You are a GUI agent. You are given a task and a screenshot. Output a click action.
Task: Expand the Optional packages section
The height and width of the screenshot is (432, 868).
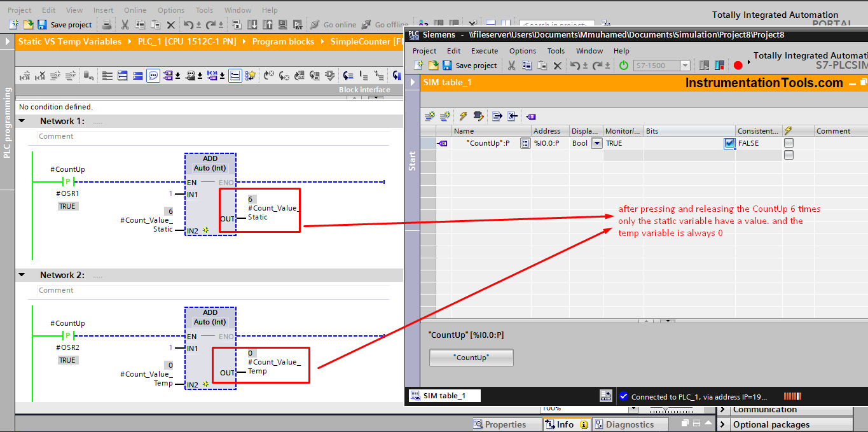coord(724,424)
